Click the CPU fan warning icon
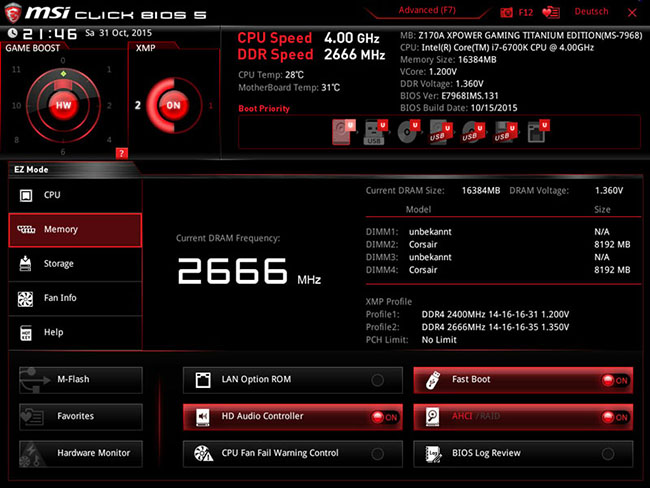This screenshot has width=650, height=488. coord(204,454)
